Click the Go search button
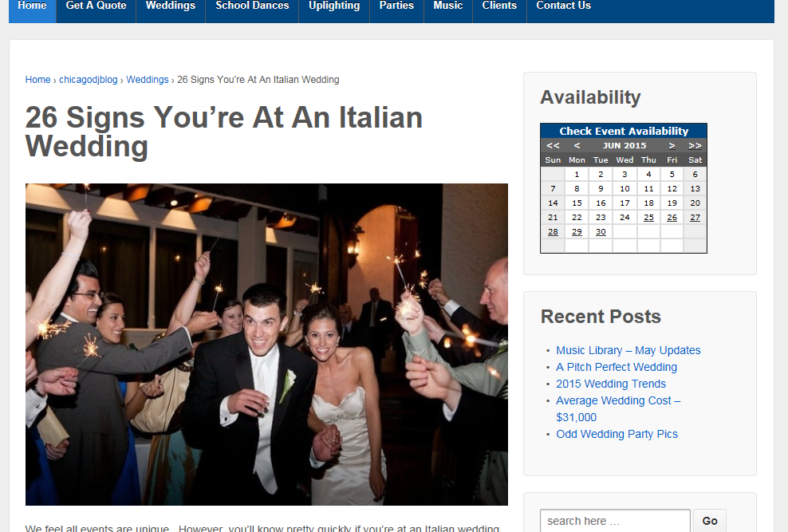This screenshot has width=788, height=532. click(x=709, y=521)
